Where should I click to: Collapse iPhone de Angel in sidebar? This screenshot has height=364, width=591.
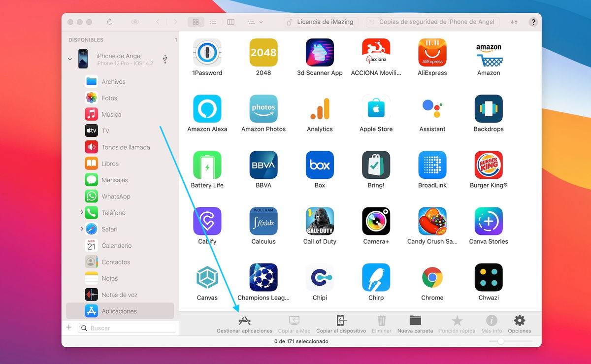69,59
